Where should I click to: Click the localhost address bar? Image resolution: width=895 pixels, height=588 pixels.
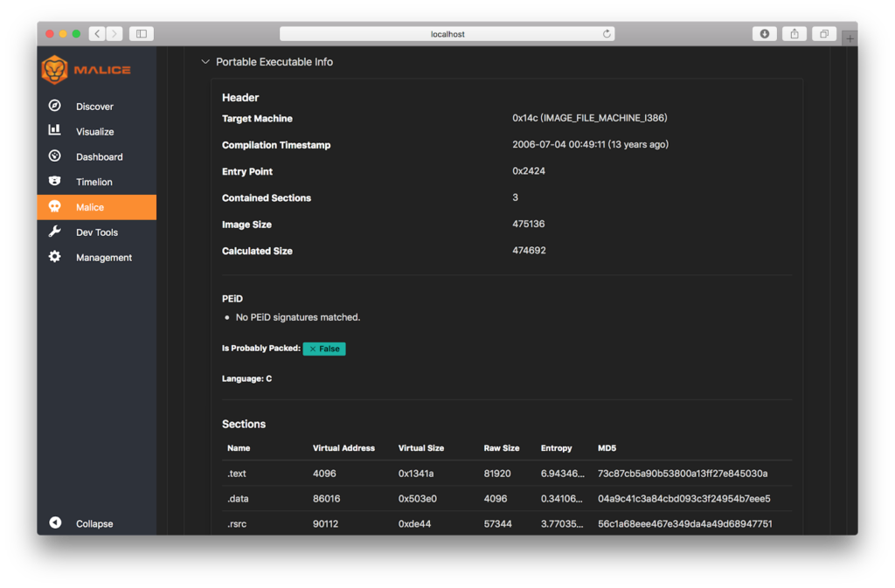[447, 34]
